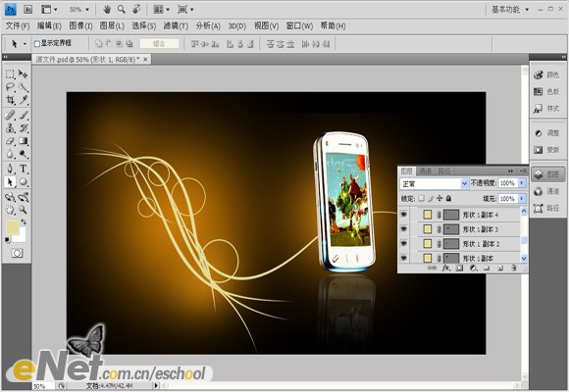Open 调整 panel from dock

pos(546,133)
